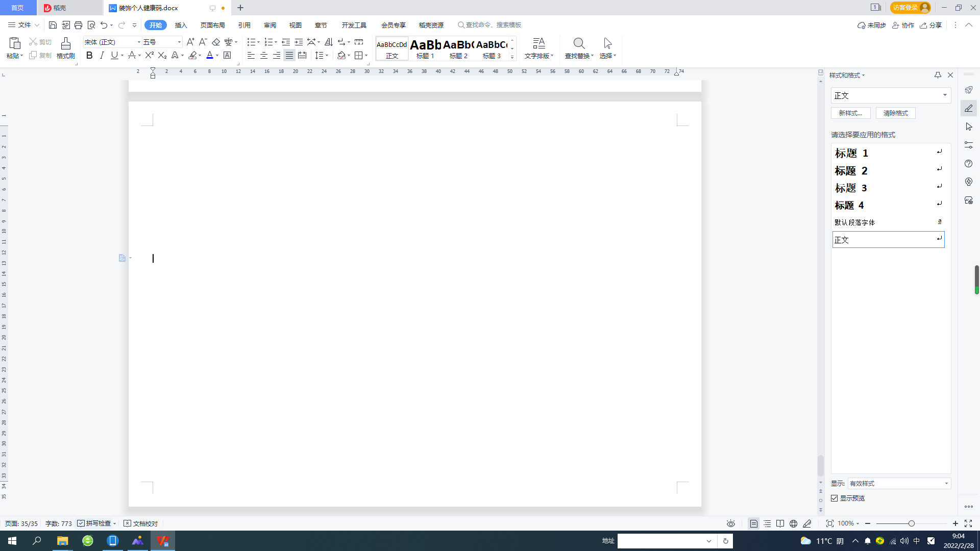Click the clear formatting eraser icon
This screenshot has width=980, height=551.
click(216, 42)
